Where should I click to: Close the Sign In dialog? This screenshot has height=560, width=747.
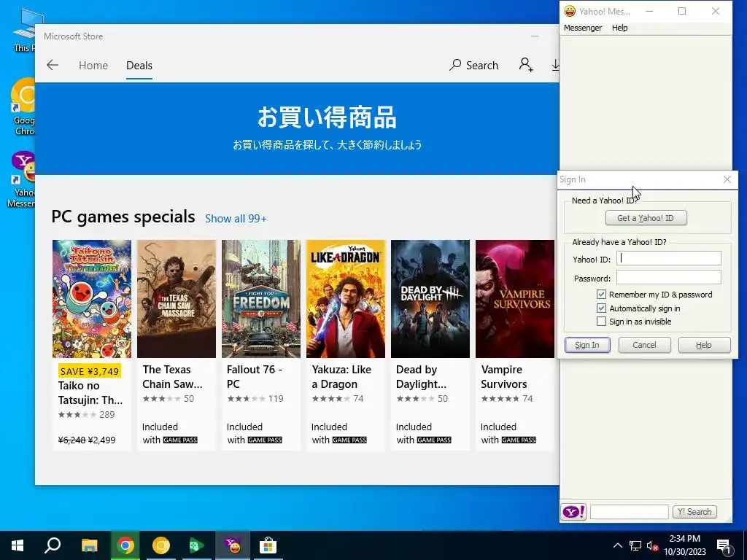[x=727, y=179]
